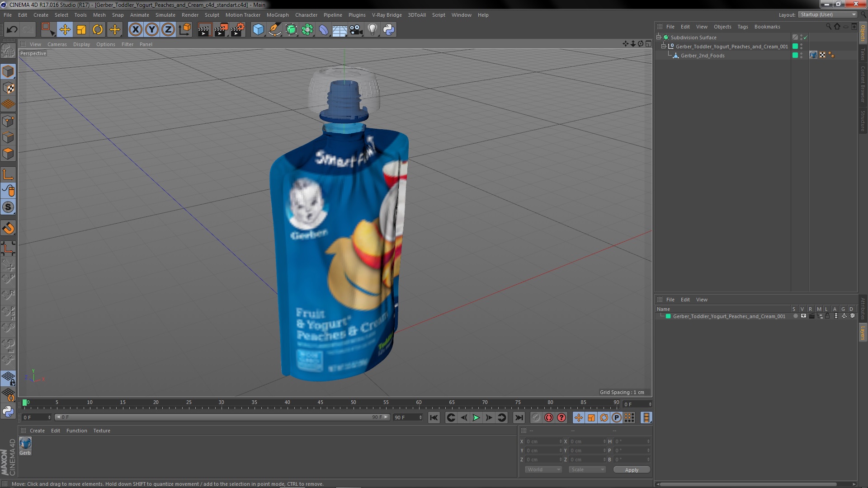The width and height of the screenshot is (868, 488).
Task: Open the Subdivision generator icon
Action: 291,30
